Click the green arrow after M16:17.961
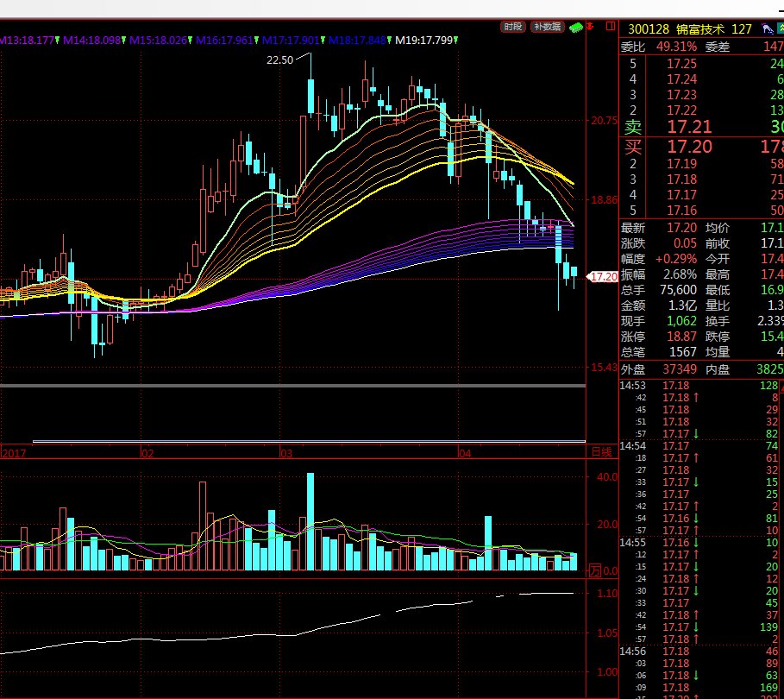Viewport: 784px width, 699px height. point(256,40)
